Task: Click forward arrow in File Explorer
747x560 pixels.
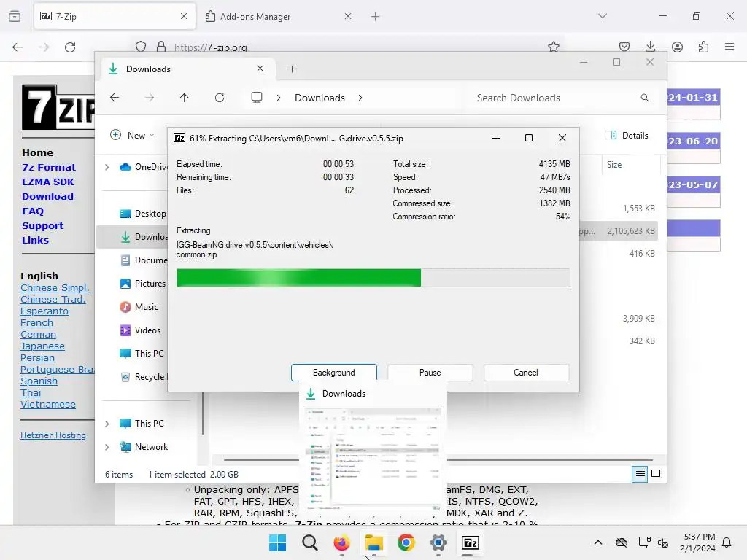Action: click(149, 98)
